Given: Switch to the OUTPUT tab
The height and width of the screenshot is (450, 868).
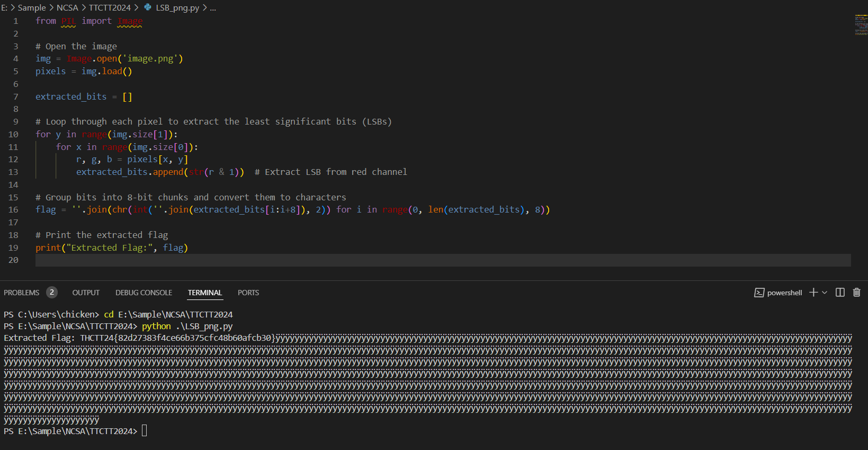Looking at the screenshot, I should tap(86, 293).
